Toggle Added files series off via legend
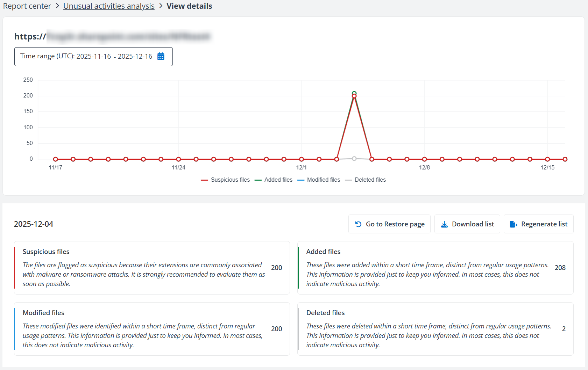Viewport: 588px width, 370px height. 278,180
